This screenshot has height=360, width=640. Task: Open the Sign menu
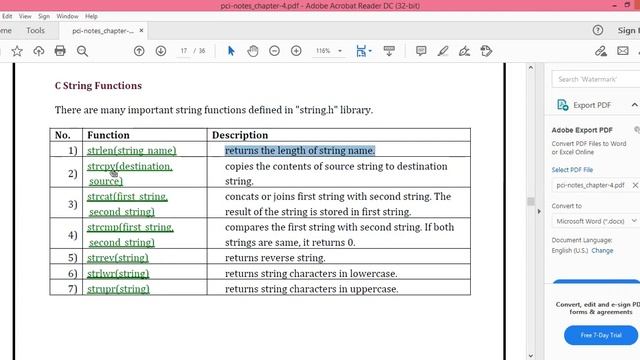tap(44, 16)
